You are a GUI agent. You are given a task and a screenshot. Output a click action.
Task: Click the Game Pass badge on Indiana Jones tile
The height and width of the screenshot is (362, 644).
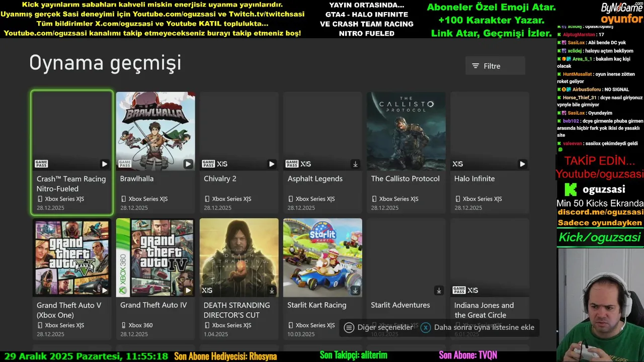[x=459, y=290]
